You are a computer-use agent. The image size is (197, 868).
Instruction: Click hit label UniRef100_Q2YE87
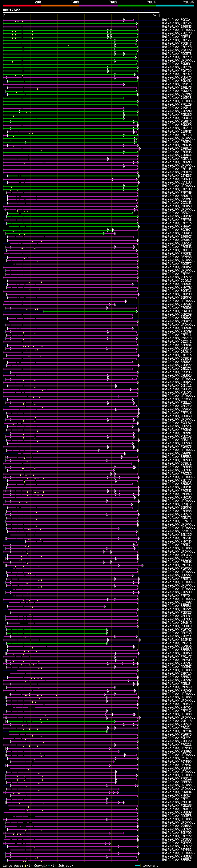pyautogui.click(x=177, y=176)
